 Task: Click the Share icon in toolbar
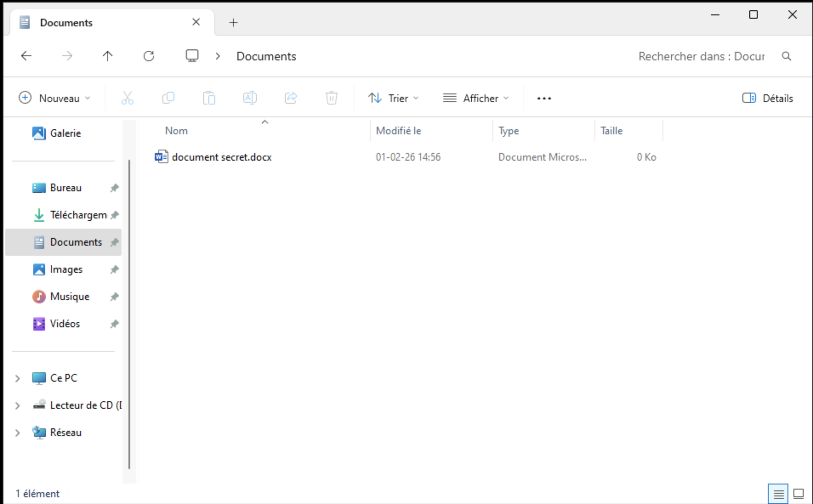click(x=291, y=98)
